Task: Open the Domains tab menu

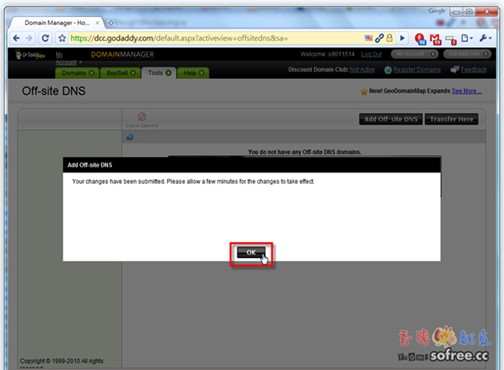Action: tap(77, 73)
